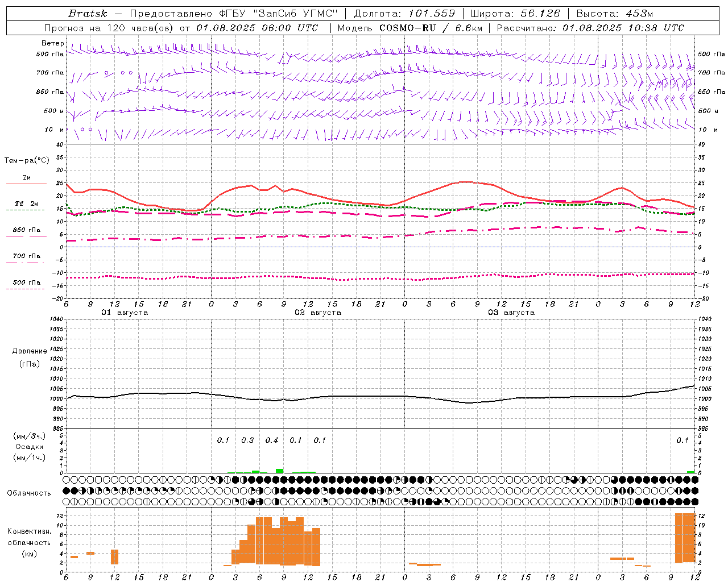
Task: Click the red line sample under 2м legend
Action: coord(26,184)
